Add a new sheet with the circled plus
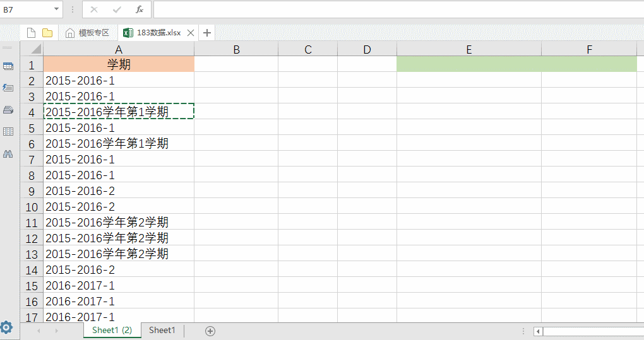The width and height of the screenshot is (644, 340). pos(210,331)
